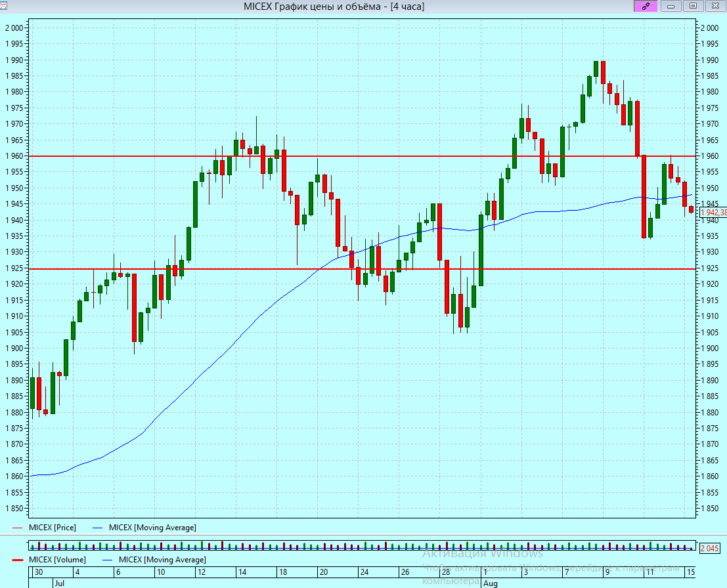The height and width of the screenshot is (588, 727).
Task: Click '1 950' on the left price axis
Action: (14, 188)
